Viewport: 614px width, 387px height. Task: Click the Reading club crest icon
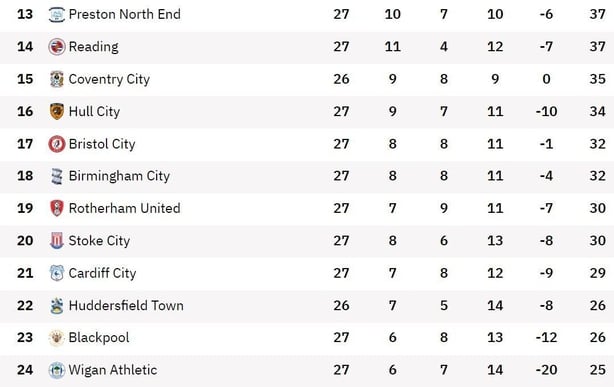click(57, 47)
